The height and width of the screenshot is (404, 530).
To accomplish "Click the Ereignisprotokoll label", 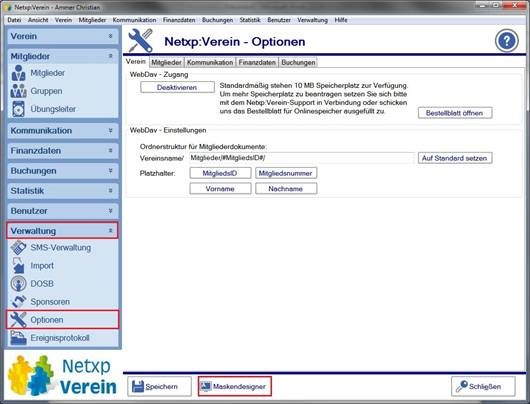I will (60, 338).
